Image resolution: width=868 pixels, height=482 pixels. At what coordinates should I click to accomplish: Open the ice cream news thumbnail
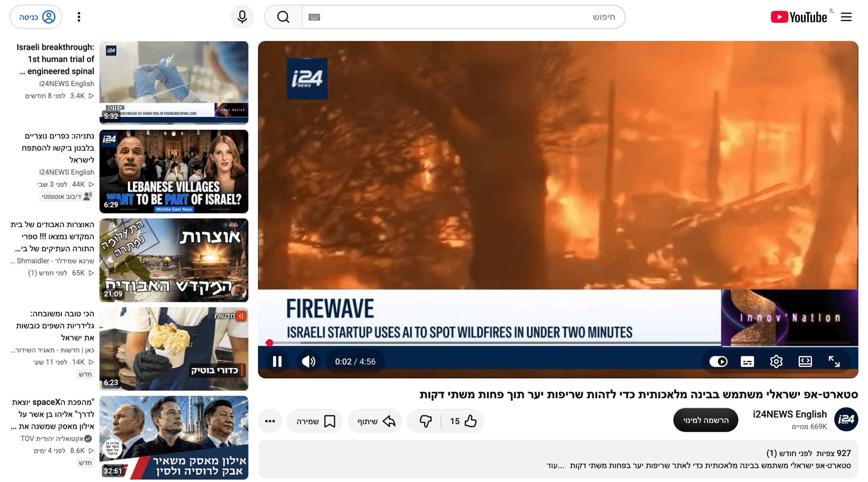click(174, 349)
